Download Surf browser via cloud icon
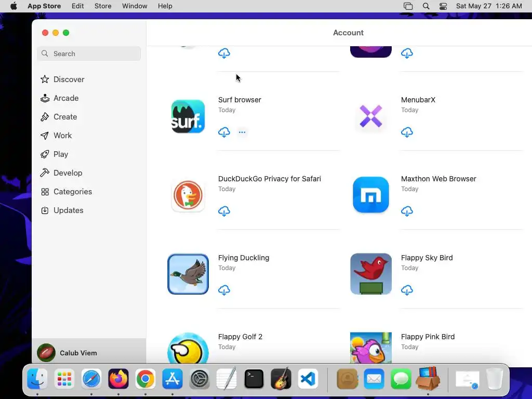 click(x=224, y=132)
